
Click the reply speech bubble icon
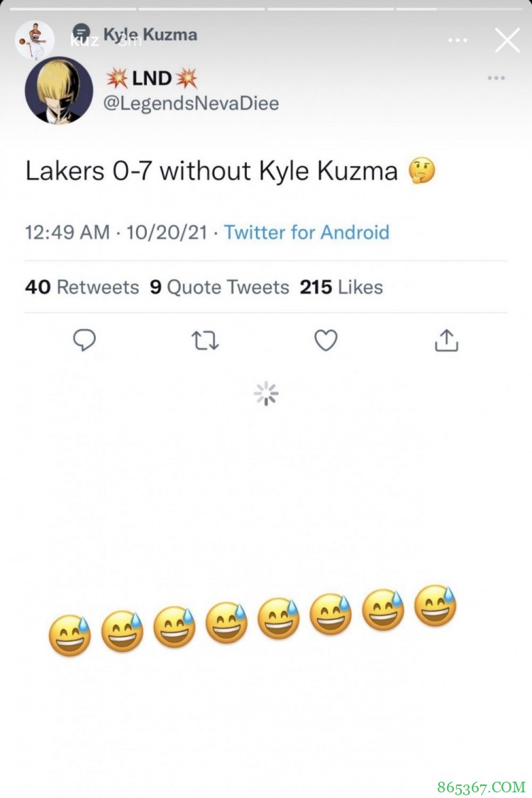(x=84, y=341)
